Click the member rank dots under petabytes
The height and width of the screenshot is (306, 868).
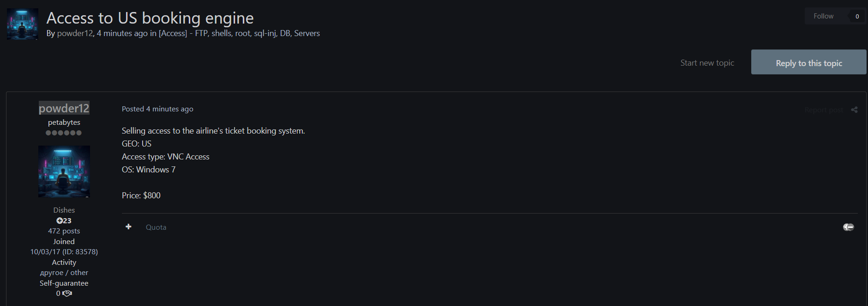64,133
